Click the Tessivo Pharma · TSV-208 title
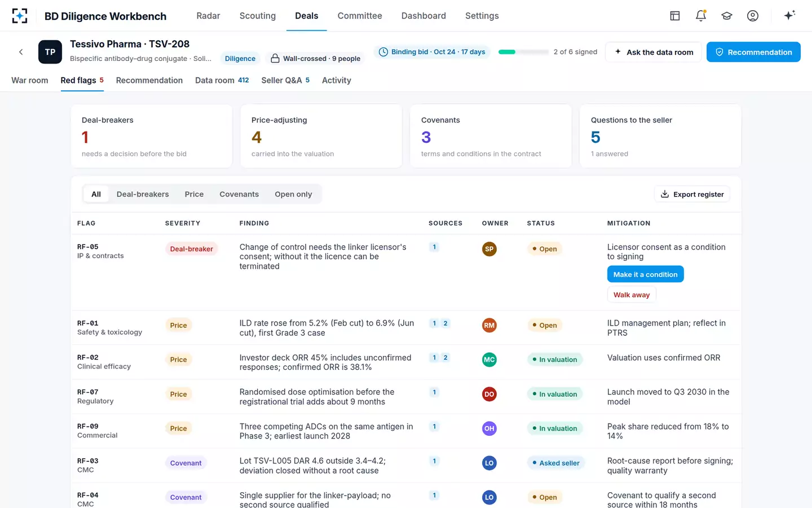Screen dimensions: 812x508 (130, 44)
